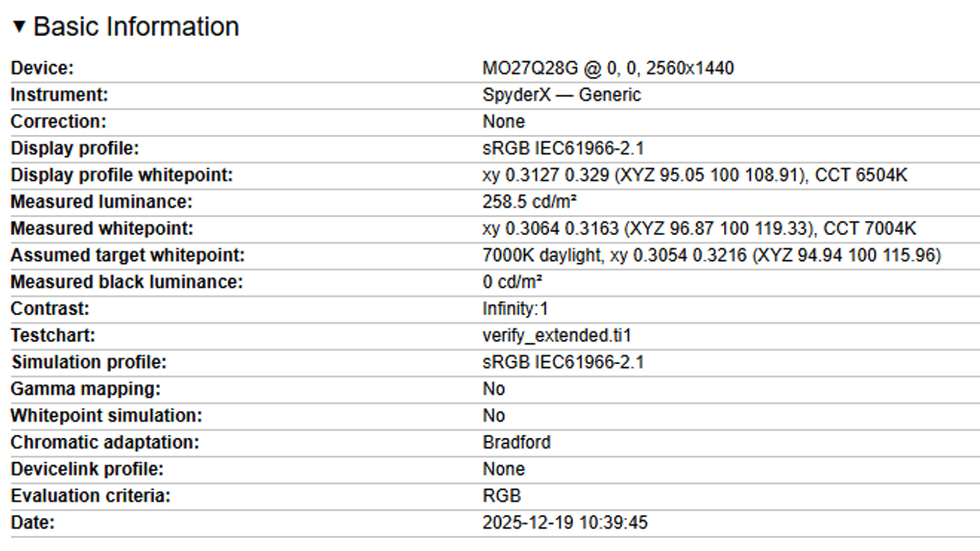
Task: Click the Display profile sRGB IEC61966-2.1 value
Action: click(x=563, y=148)
